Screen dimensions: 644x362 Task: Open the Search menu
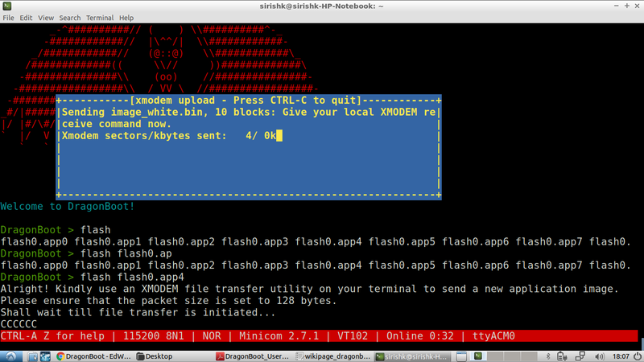(x=70, y=17)
